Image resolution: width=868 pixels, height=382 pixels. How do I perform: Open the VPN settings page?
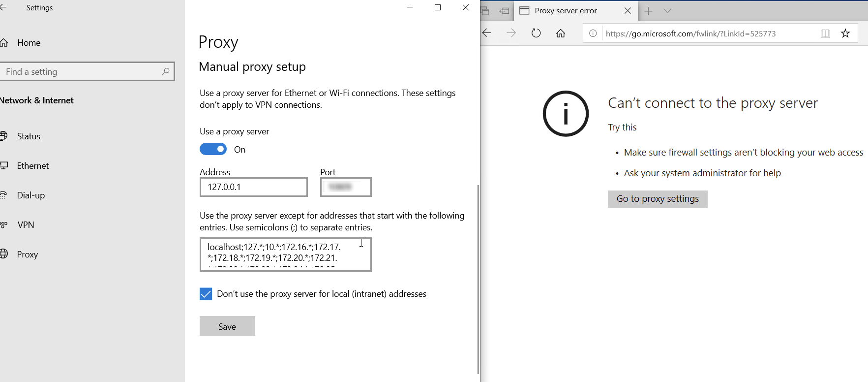(26, 225)
